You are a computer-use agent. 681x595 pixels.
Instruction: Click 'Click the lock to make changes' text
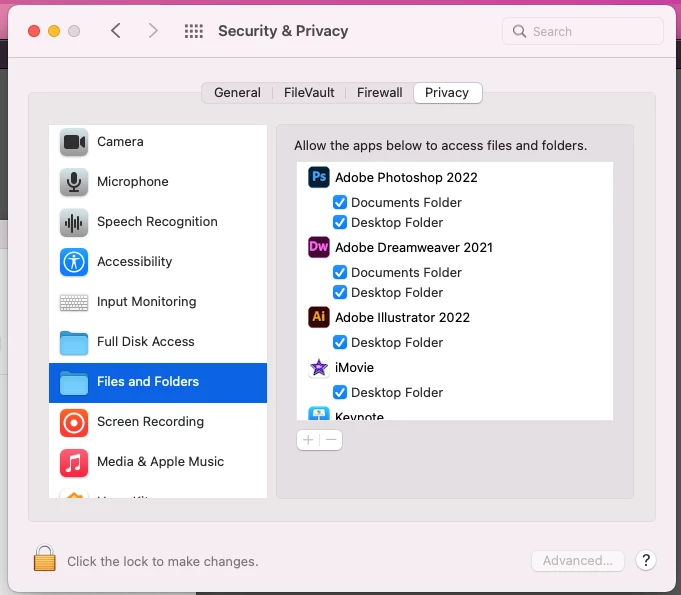tap(162, 561)
